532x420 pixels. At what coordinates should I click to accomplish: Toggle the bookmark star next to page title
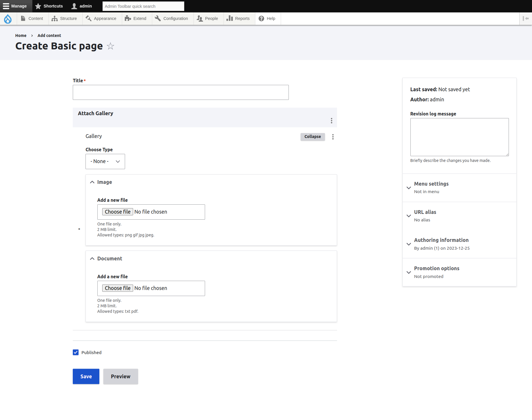click(x=110, y=46)
